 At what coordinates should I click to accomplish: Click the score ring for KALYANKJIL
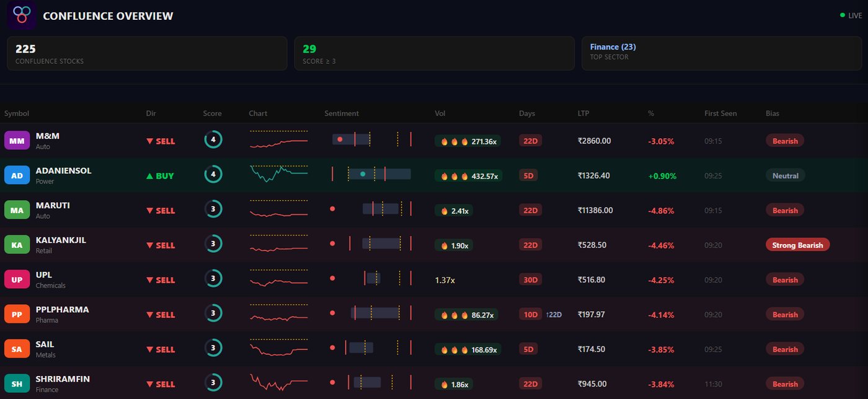coord(213,244)
